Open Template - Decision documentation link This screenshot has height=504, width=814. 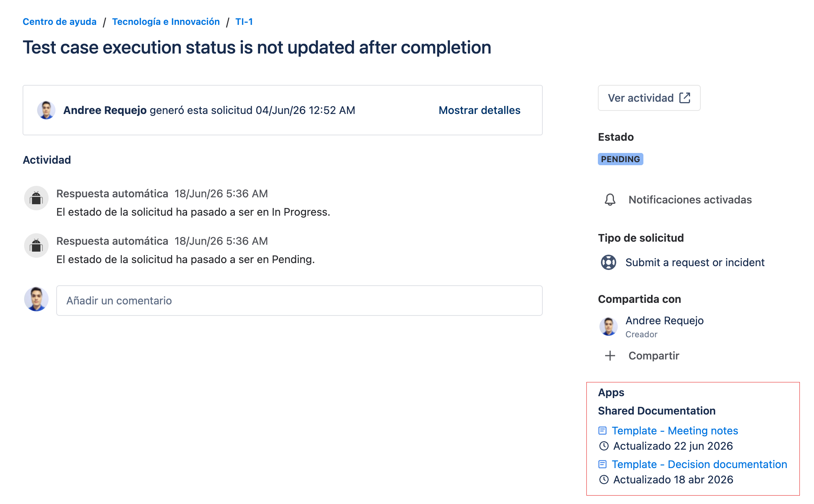[699, 464]
